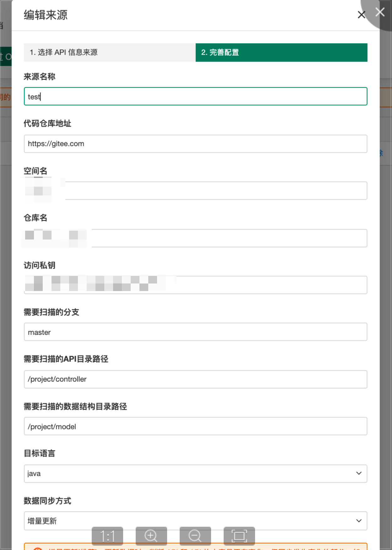This screenshot has width=392, height=550.
Task: Fit image to screen with the frame icon
Action: pos(239,536)
